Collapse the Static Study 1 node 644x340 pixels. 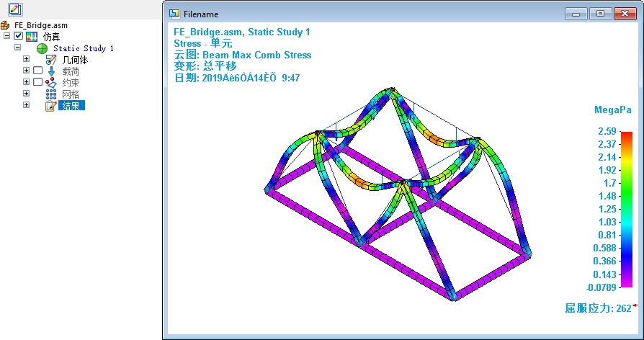pos(17,48)
